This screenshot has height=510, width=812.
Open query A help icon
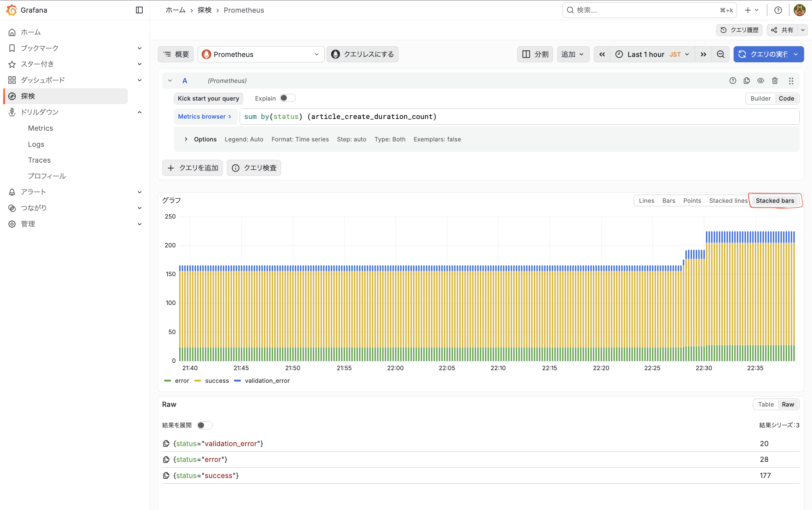tap(732, 81)
